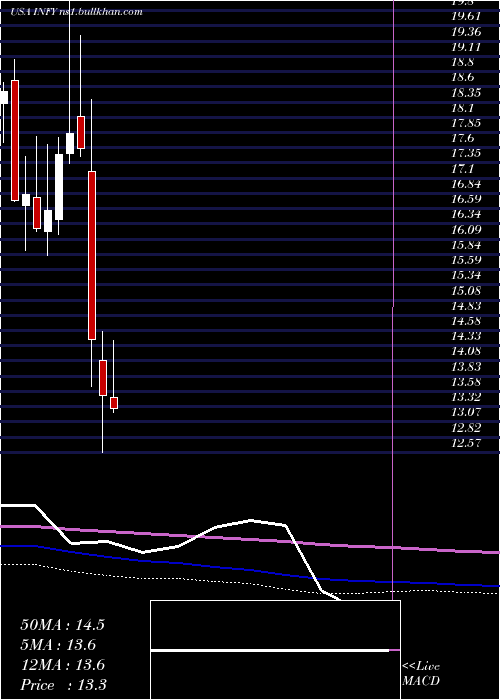
Task: Click the 17.1 price axis label
Action: pos(462,169)
